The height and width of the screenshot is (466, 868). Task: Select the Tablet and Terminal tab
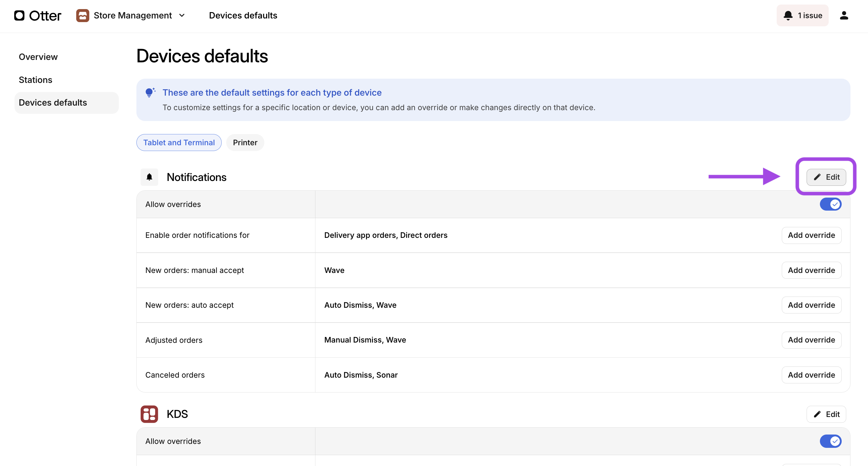click(x=179, y=143)
